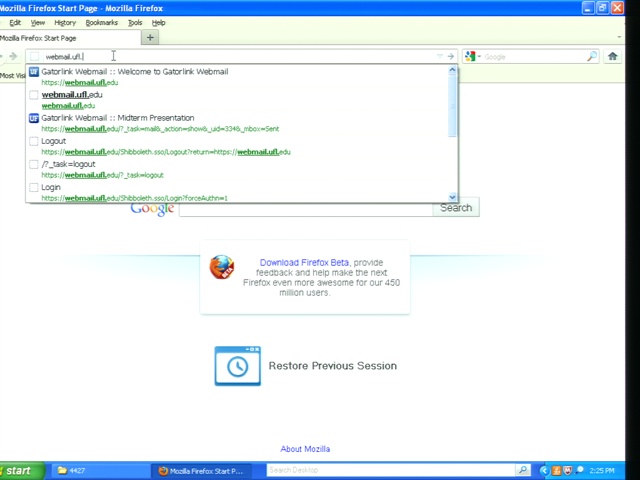The width and height of the screenshot is (640, 480).
Task: Open the Tools menu
Action: point(135,23)
